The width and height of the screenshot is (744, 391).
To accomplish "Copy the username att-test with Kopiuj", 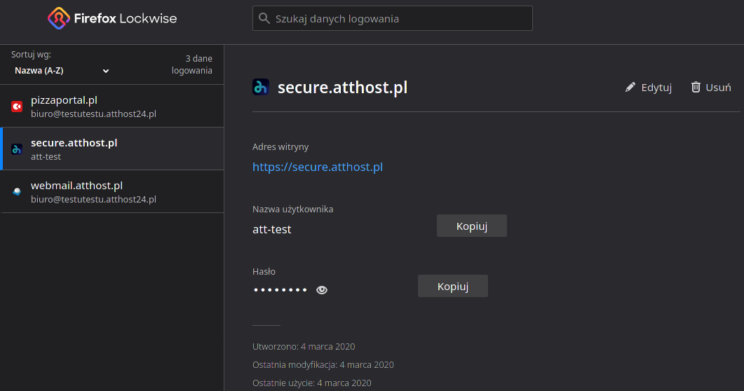I will (472, 226).
